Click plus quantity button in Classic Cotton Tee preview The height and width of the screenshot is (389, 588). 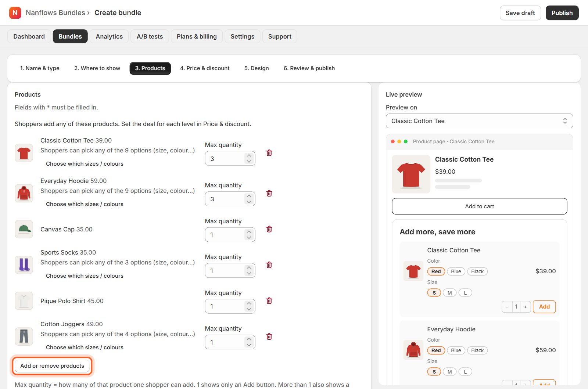click(526, 307)
